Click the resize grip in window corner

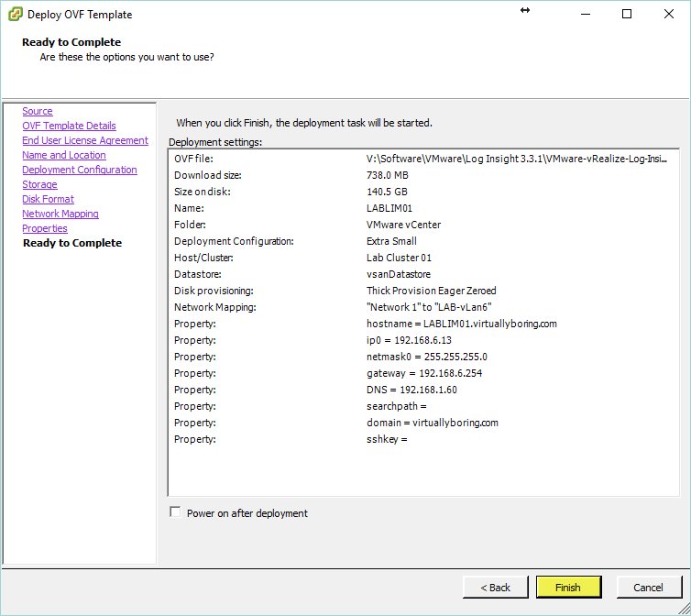click(x=684, y=609)
